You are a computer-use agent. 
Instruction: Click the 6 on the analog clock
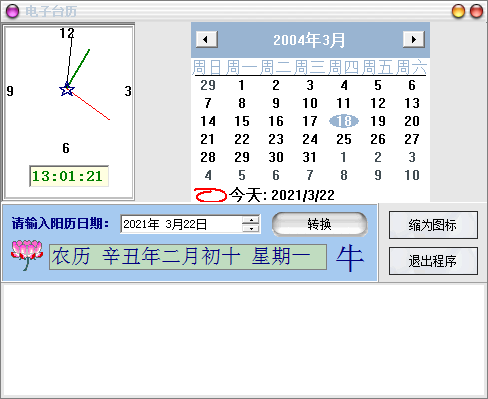[x=66, y=148]
